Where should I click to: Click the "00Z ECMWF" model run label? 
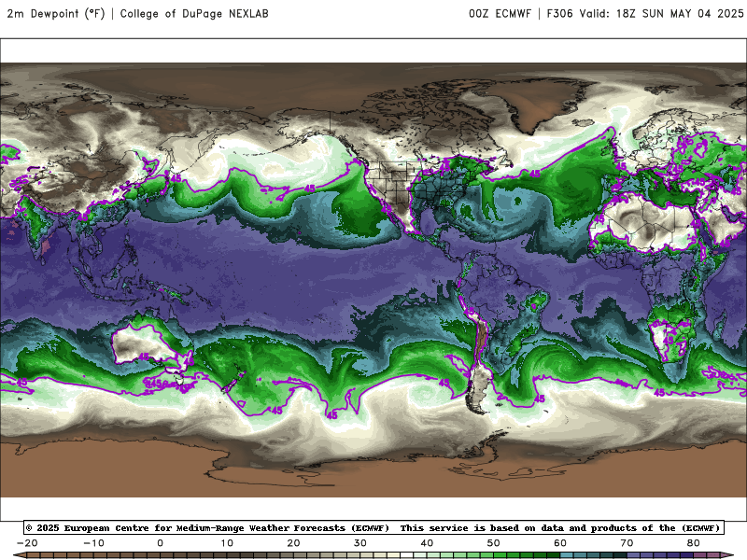500,13
